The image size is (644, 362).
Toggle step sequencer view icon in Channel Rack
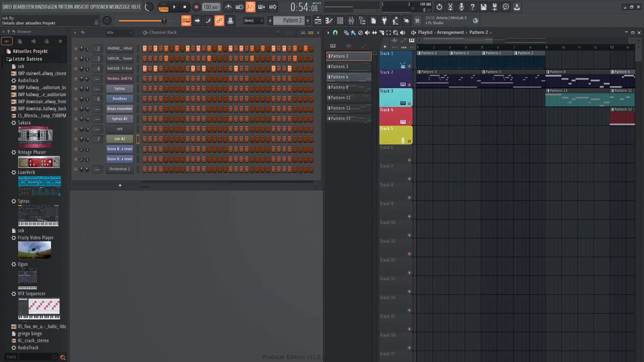point(311,33)
